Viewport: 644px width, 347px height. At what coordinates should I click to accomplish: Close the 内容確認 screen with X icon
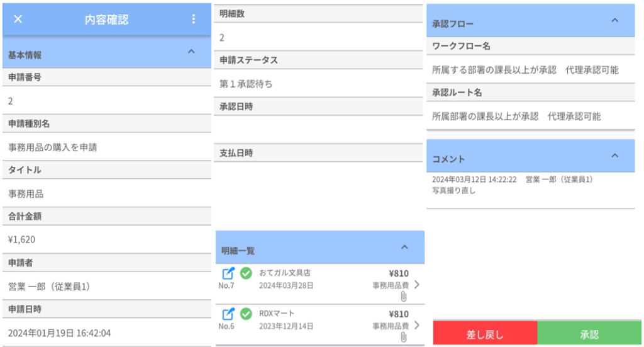click(18, 19)
